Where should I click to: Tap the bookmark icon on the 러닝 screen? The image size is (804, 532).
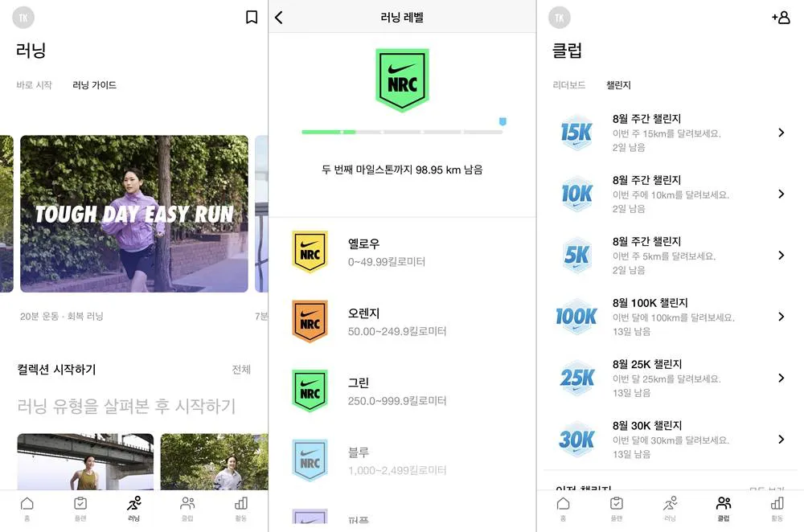pyautogui.click(x=251, y=16)
